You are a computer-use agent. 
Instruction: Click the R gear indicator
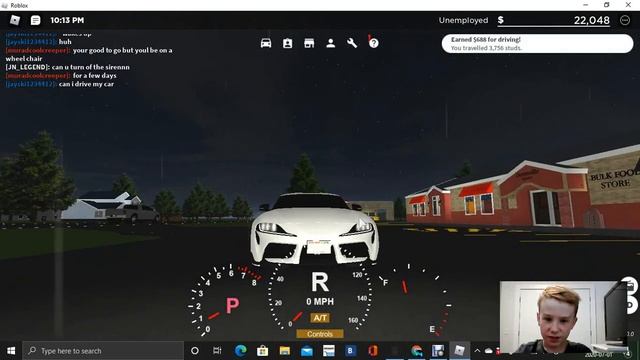tap(320, 282)
